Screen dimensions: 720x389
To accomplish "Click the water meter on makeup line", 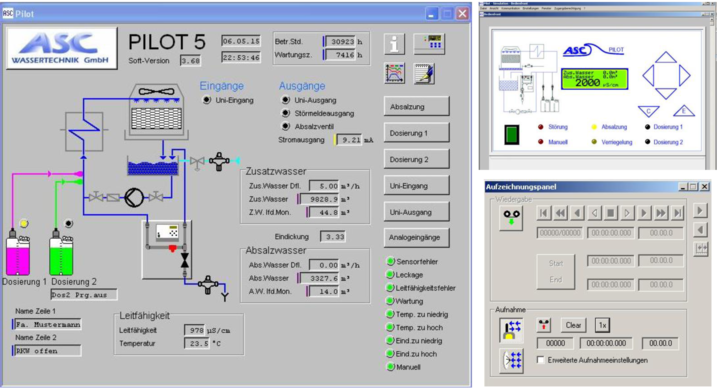I will click(x=219, y=161).
